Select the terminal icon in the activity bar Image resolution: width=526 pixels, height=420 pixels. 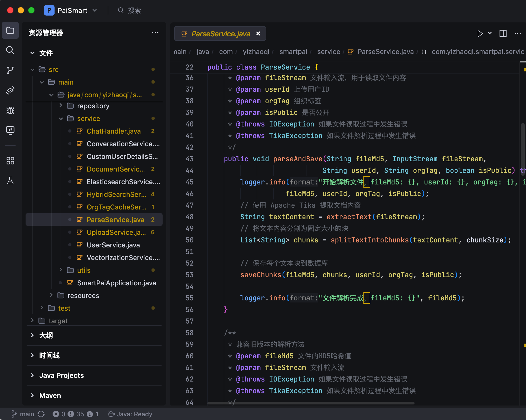point(10,130)
